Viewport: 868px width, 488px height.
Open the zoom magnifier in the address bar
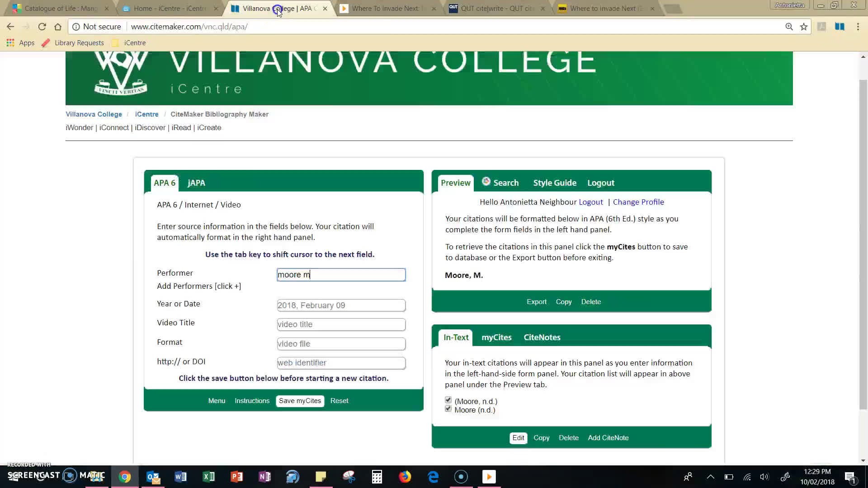pyautogui.click(x=789, y=27)
